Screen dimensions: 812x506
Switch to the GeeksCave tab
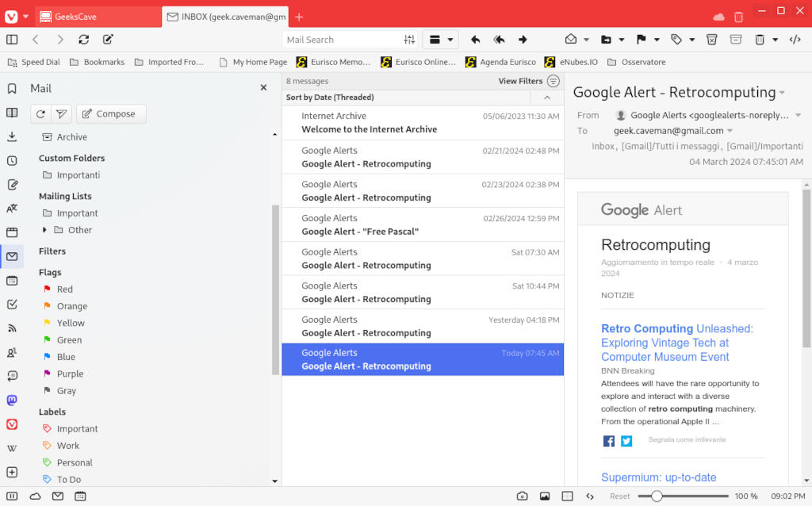[x=98, y=17]
